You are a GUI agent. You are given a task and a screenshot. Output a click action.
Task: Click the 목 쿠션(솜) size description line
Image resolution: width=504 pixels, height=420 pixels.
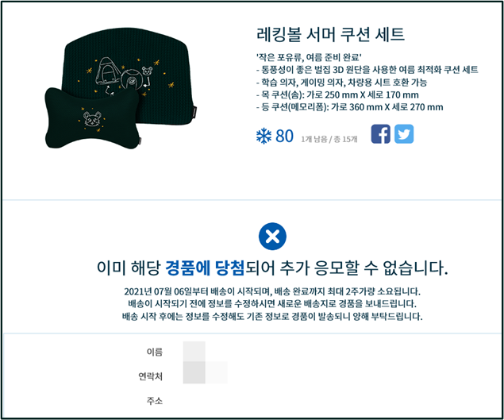coord(337,94)
